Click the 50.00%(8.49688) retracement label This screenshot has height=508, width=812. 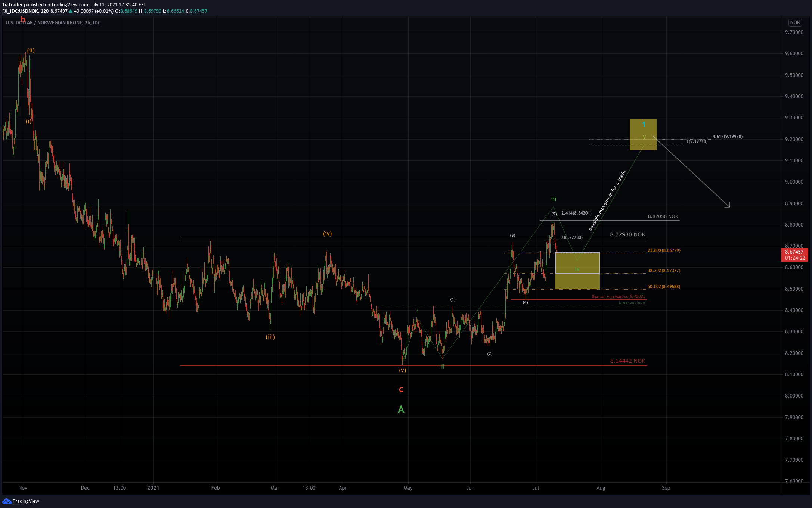coord(664,287)
